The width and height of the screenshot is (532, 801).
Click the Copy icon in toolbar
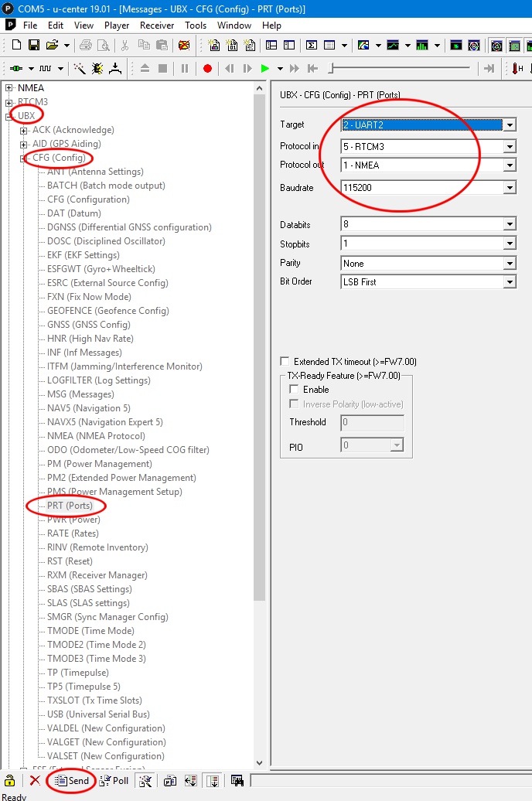[x=144, y=46]
